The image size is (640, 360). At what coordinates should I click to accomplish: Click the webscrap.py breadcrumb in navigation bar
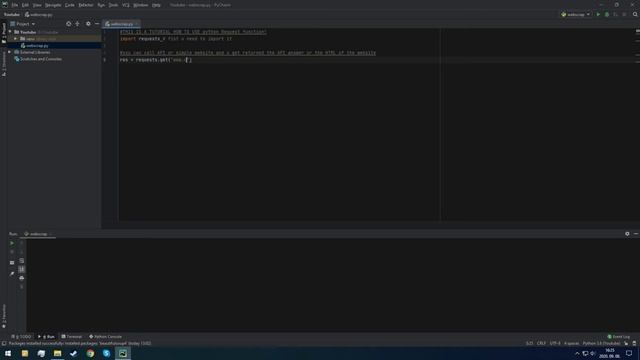(39, 15)
